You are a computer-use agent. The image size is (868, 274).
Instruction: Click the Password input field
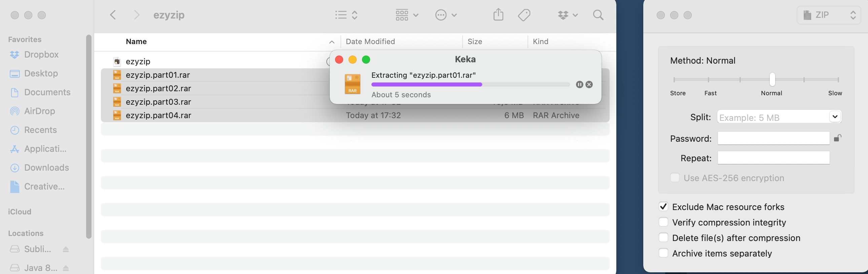point(773,138)
